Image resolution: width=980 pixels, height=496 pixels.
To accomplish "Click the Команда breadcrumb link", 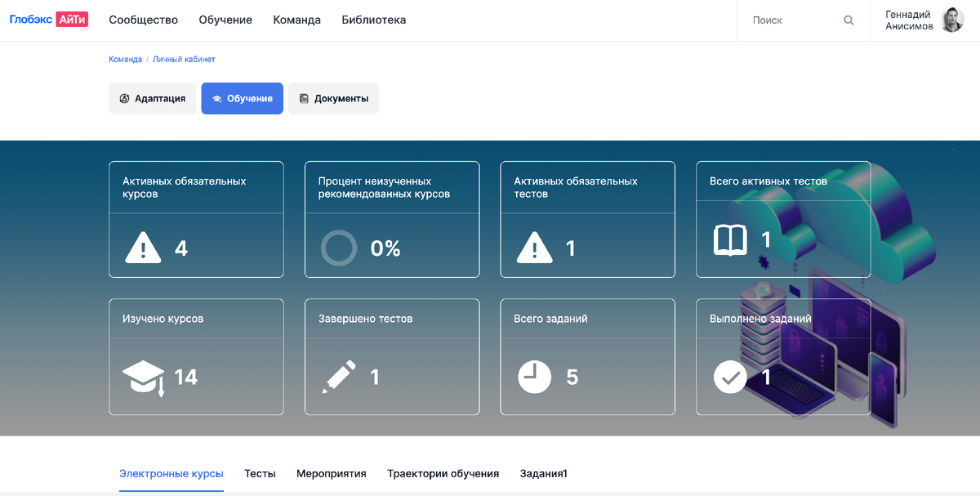I will (x=126, y=60).
